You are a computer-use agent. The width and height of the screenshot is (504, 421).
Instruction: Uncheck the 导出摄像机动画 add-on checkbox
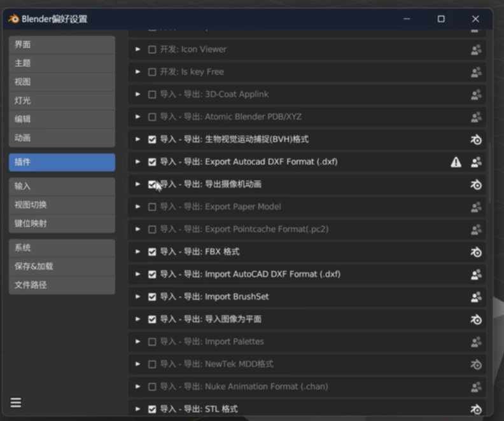(x=152, y=184)
